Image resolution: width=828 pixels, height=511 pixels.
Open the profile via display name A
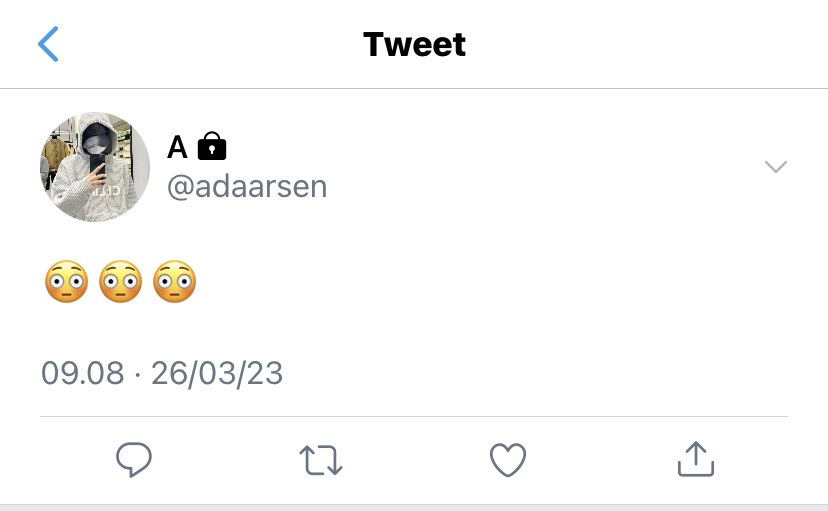point(177,147)
